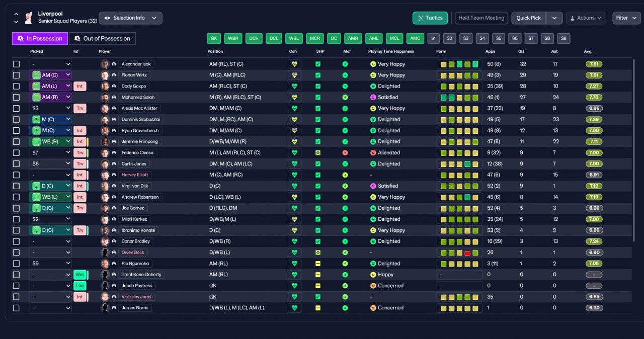Tick the checkbox for James Norris

tap(16, 308)
